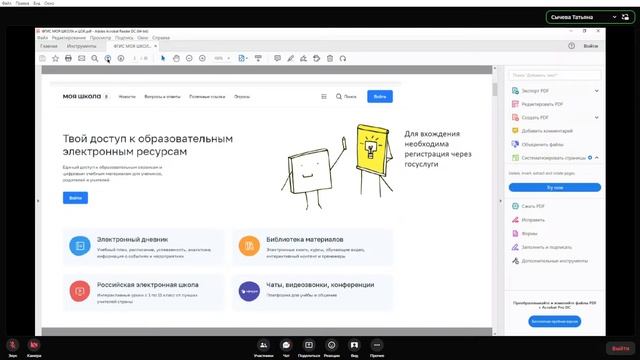Click the sign document icon in toolbar
640x360 pixels.
(303, 58)
